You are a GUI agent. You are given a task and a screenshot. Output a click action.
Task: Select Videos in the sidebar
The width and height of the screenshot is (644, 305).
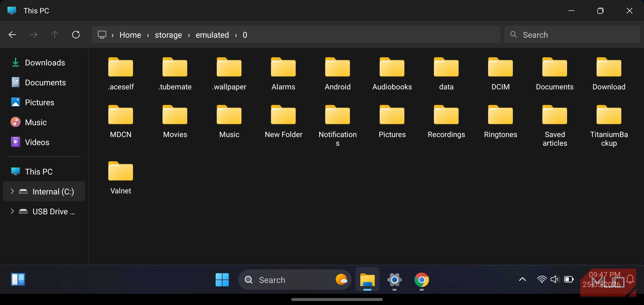pyautogui.click(x=44, y=142)
